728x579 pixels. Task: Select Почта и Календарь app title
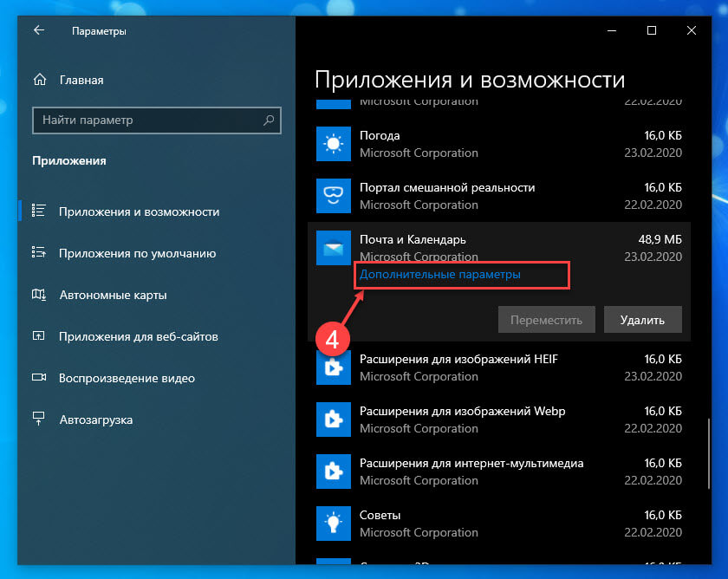(413, 239)
